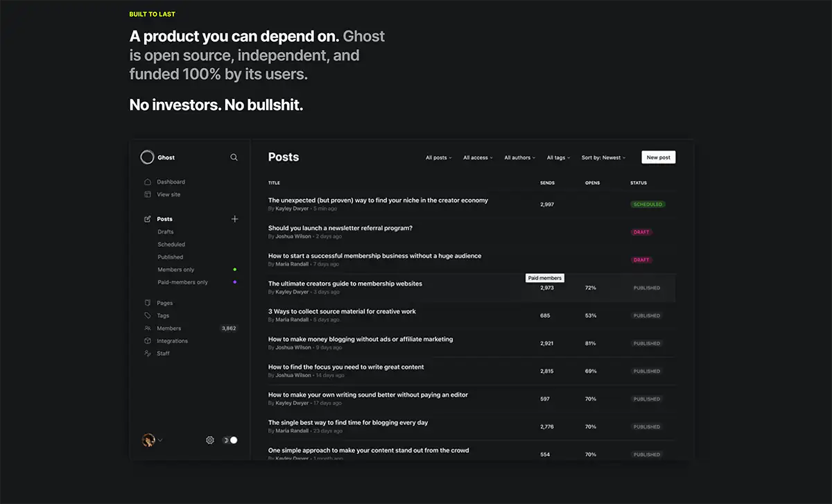The image size is (832, 504).
Task: Open the Paid-members only posts view
Action: point(182,282)
